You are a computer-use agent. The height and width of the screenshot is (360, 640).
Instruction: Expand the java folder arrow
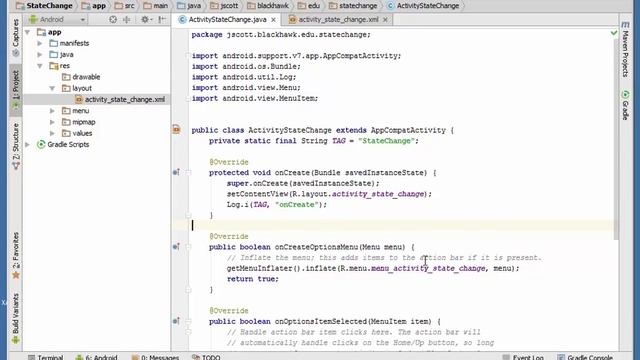40,54
